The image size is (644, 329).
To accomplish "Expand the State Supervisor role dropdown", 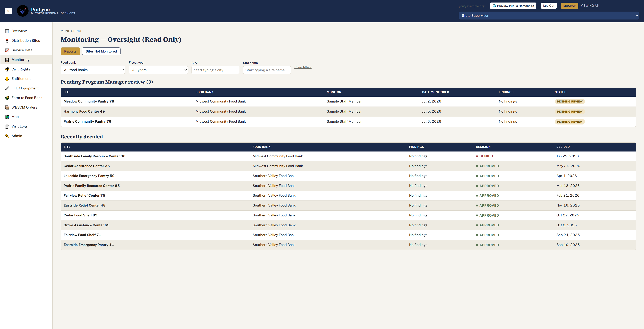I will click(x=549, y=15).
